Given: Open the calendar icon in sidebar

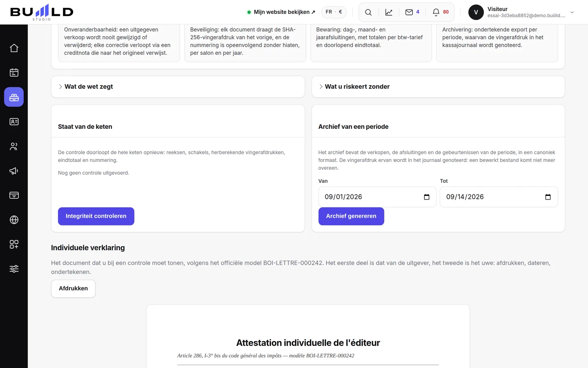Looking at the screenshot, I should [14, 73].
